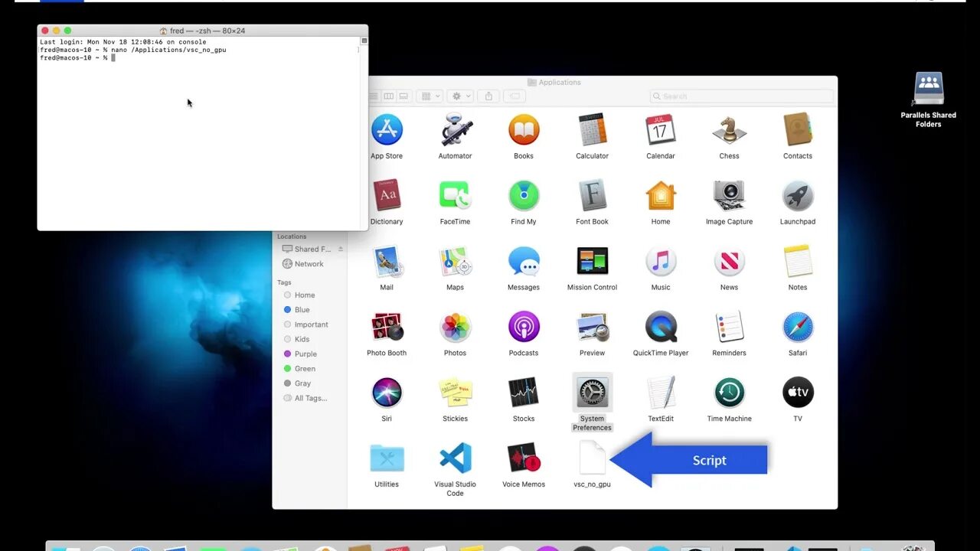Select the Preview app icon
The image size is (980, 551).
(592, 328)
